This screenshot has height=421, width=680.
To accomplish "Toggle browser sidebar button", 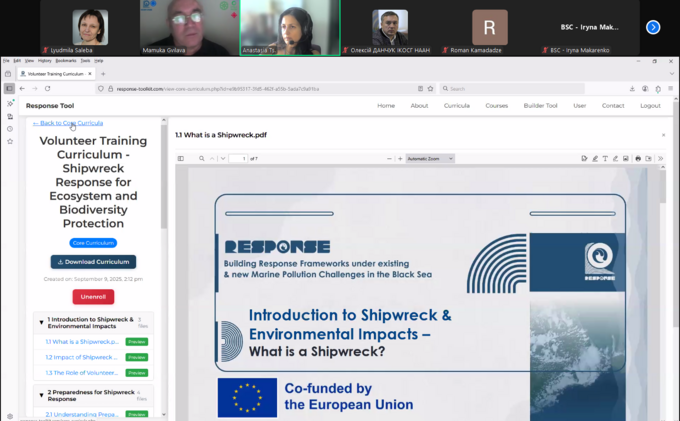I will [x=9, y=88].
